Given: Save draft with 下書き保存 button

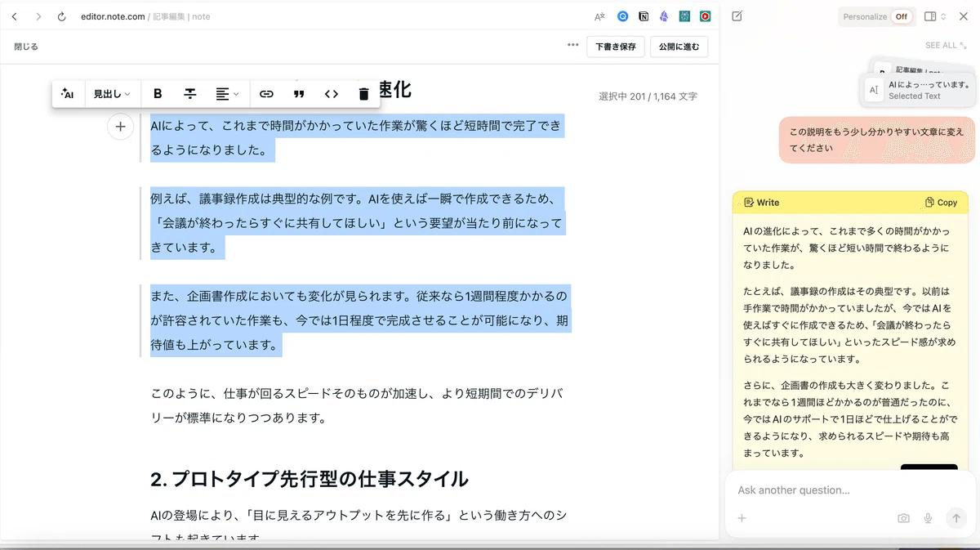Looking at the screenshot, I should (x=616, y=47).
